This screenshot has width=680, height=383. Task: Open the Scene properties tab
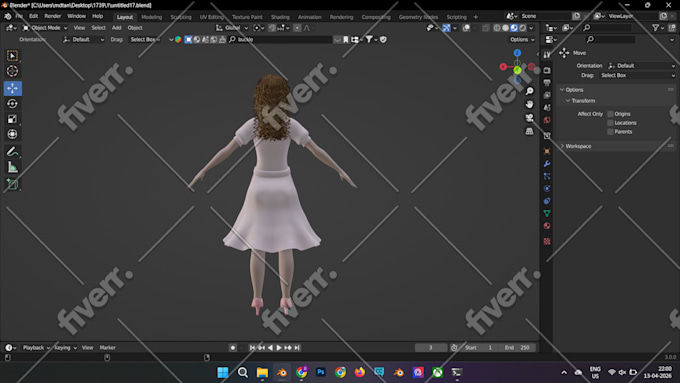[547, 108]
